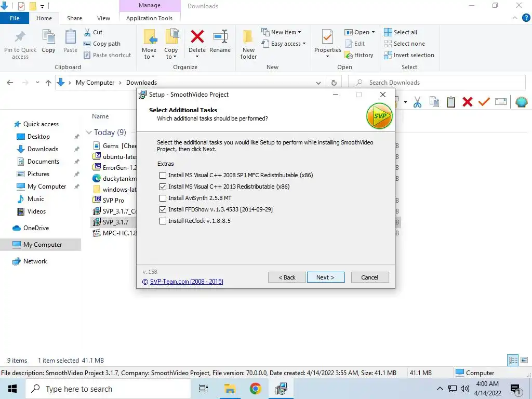Go Back in the setup wizard
Image resolution: width=532 pixels, height=399 pixels.
[287, 277]
